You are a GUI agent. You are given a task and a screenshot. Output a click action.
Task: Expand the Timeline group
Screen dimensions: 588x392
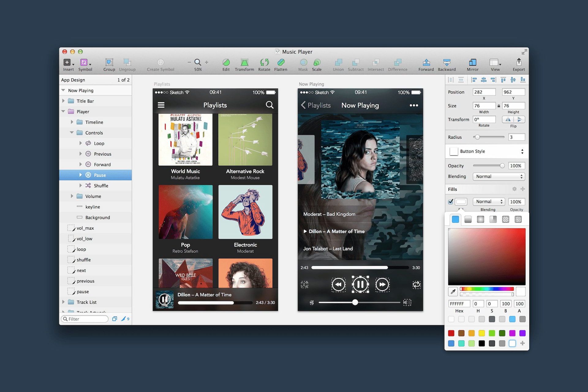tap(72, 122)
